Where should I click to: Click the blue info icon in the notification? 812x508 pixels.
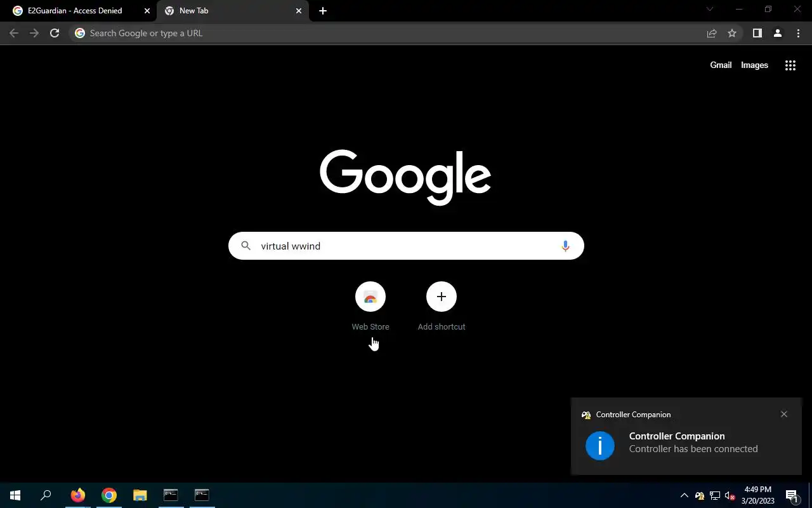click(600, 445)
